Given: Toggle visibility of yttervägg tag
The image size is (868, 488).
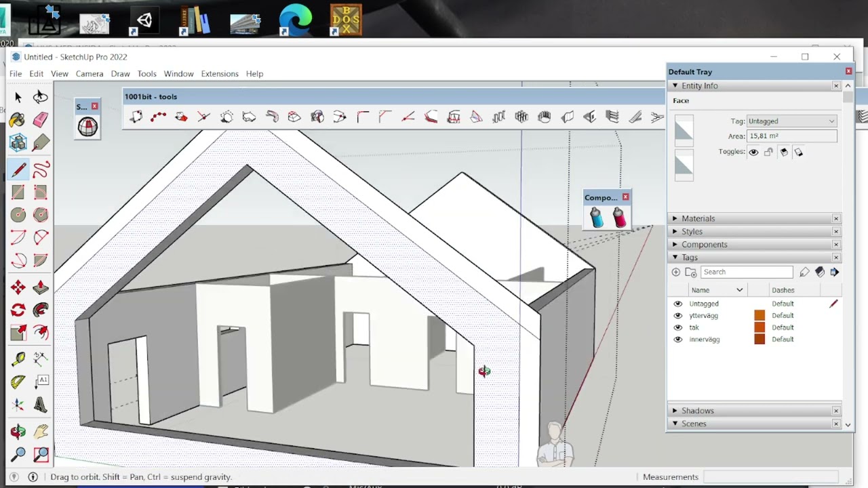Looking at the screenshot, I should [x=678, y=316].
